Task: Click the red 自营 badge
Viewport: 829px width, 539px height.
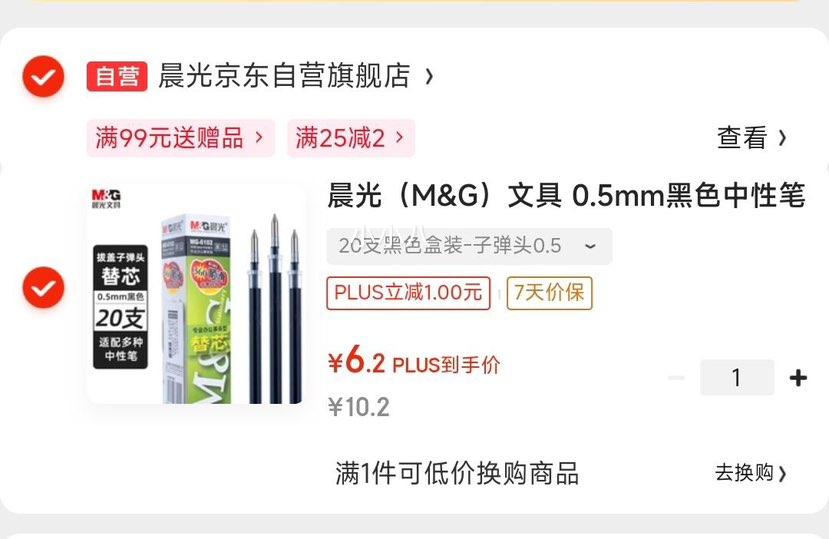Action: [117, 76]
